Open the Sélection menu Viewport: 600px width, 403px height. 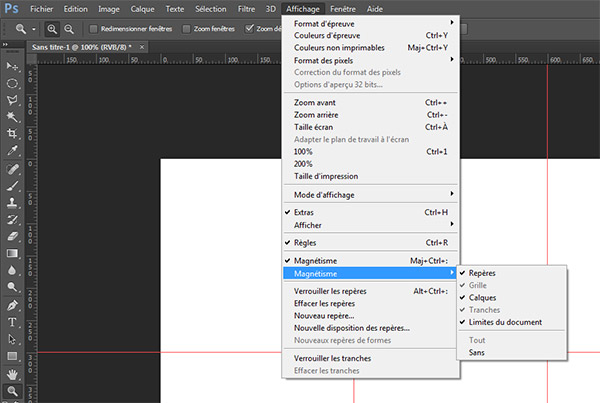210,9
